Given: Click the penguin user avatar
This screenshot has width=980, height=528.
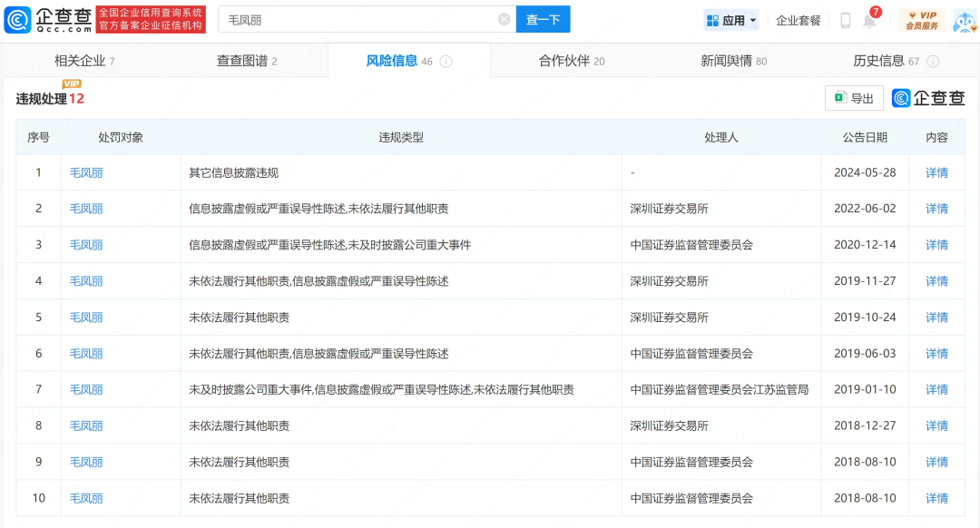Looking at the screenshot, I should tap(964, 20).
